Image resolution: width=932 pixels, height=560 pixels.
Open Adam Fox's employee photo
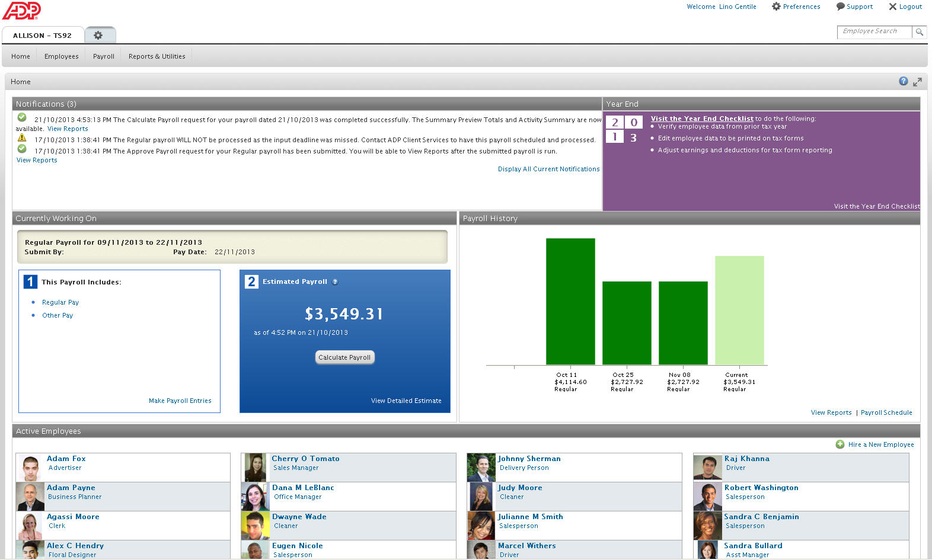coord(30,468)
